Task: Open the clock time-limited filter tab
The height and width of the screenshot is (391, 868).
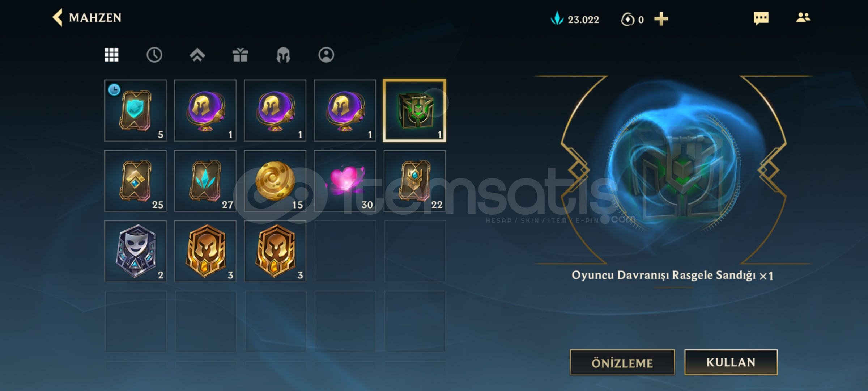Action: 154,55
